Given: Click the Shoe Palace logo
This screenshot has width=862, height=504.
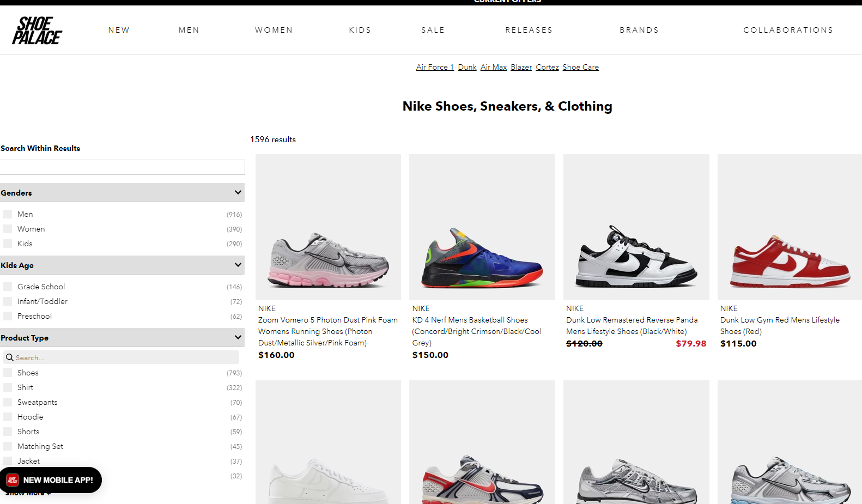Looking at the screenshot, I should tap(37, 31).
